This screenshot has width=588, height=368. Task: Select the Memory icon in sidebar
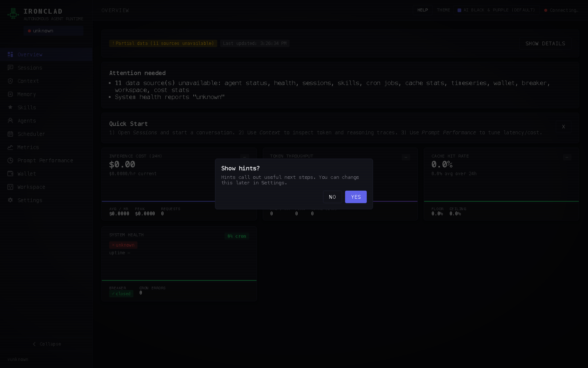(x=11, y=94)
